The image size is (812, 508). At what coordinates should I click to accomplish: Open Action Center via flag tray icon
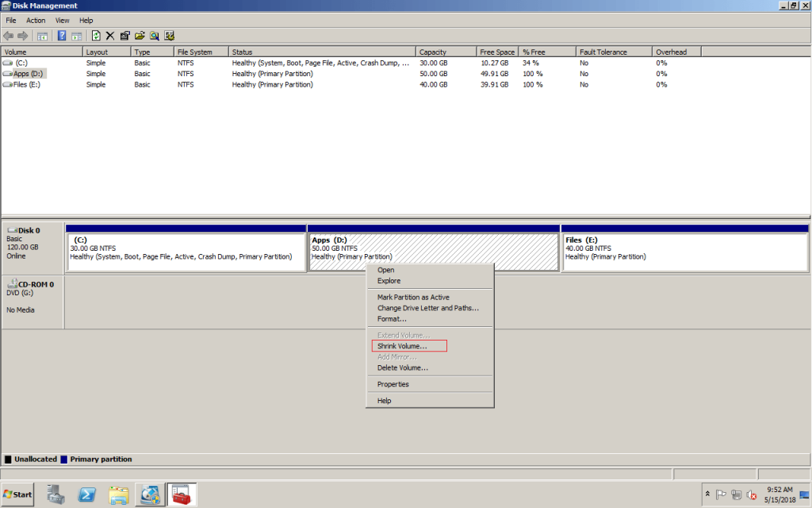(722, 494)
